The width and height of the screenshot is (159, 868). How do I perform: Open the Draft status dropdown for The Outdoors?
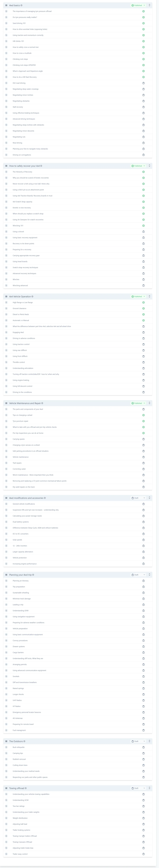tap(138, 741)
